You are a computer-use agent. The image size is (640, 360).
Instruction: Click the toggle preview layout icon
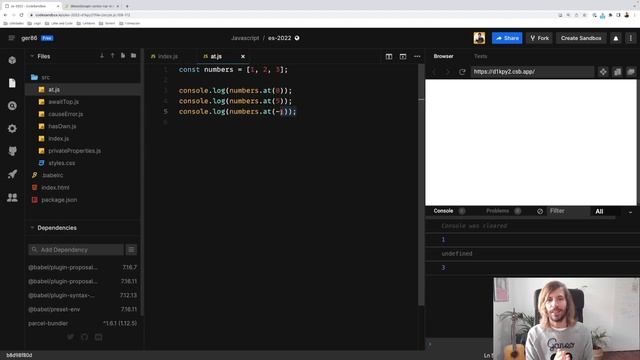403,56
